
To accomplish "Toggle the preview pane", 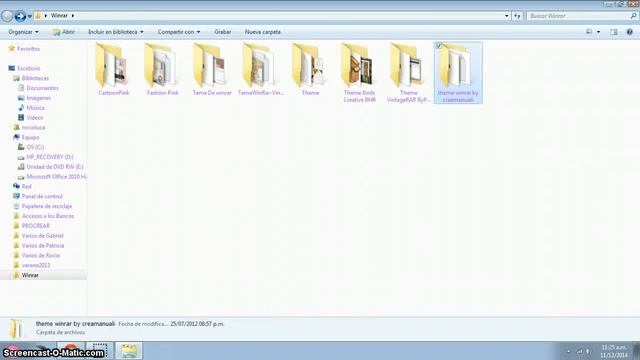I will point(614,32).
